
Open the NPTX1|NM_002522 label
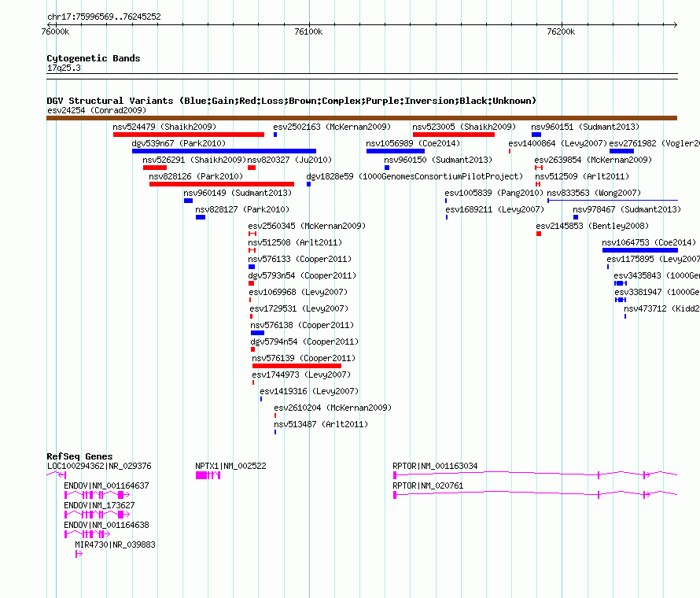[x=230, y=466]
